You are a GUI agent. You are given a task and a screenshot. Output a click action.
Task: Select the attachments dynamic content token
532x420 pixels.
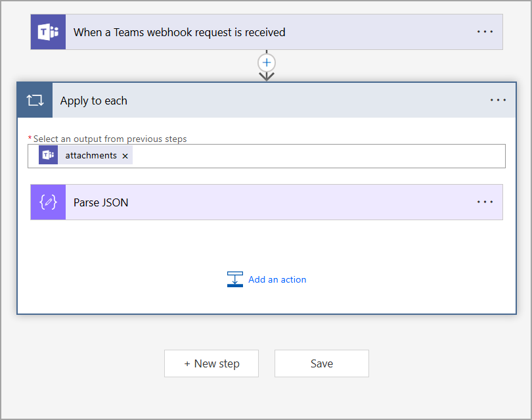(x=91, y=156)
